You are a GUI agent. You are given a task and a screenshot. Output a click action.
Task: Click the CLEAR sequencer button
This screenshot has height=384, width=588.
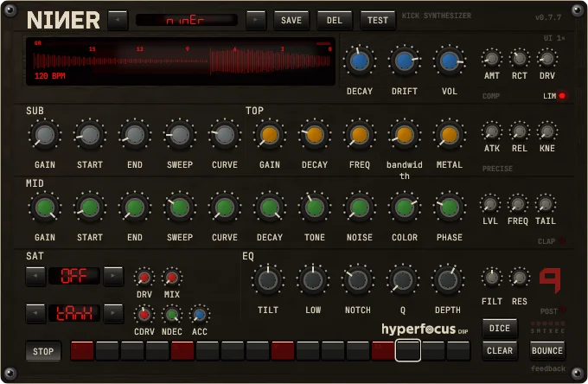click(500, 351)
